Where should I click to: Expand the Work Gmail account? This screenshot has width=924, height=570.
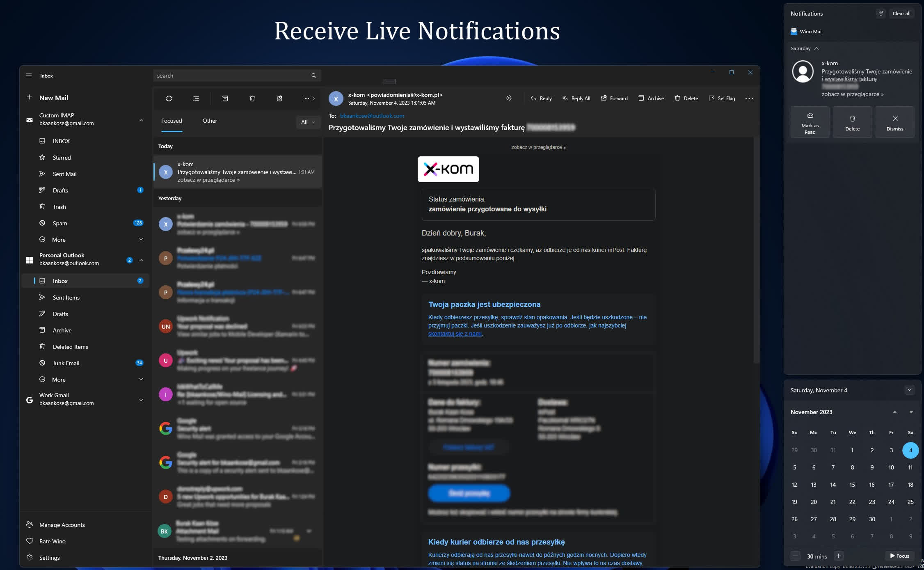(x=141, y=400)
